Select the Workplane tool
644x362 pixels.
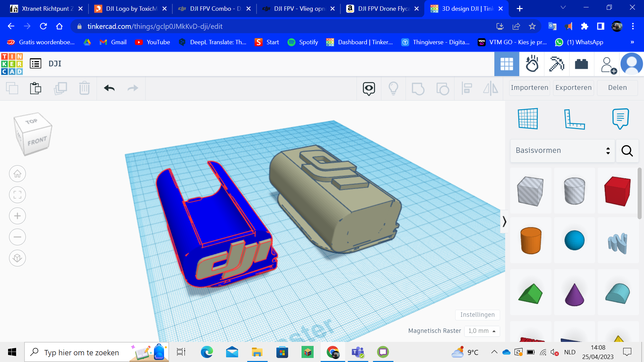528,119
